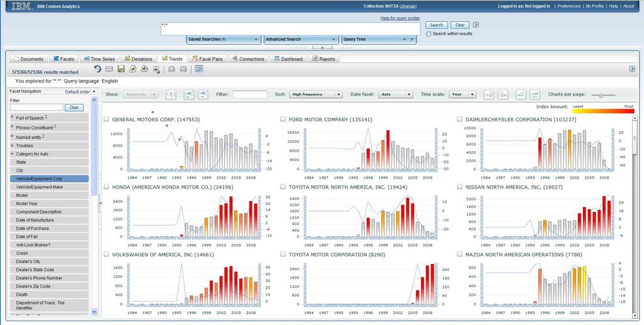The width and height of the screenshot is (644, 325).
Task: Open the Preferences link
Action: 569,6
